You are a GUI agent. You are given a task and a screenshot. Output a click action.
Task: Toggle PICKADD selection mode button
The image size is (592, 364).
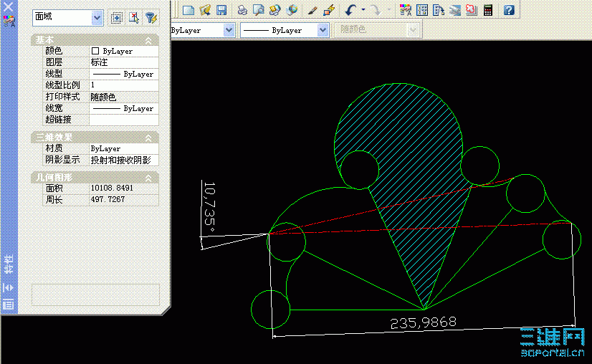click(x=116, y=18)
